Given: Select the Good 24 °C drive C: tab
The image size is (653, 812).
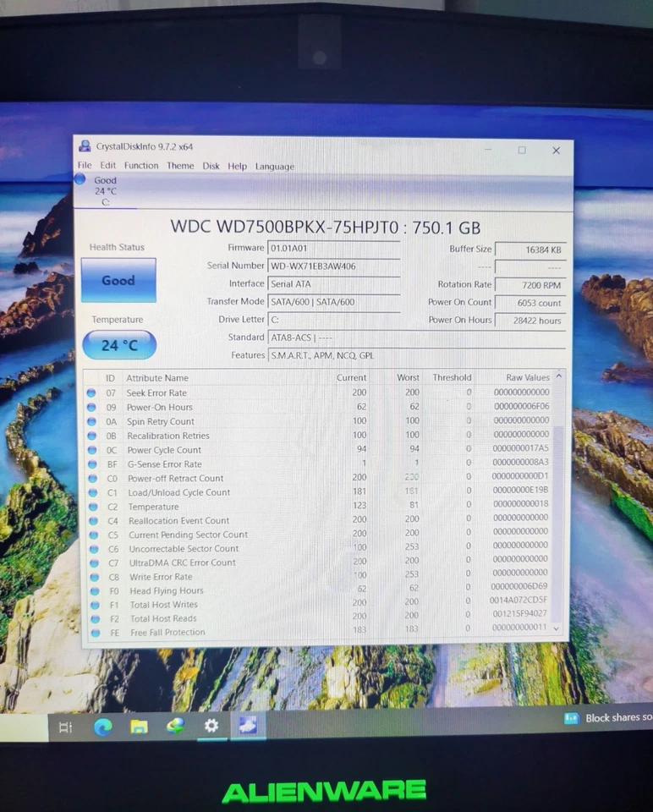Looking at the screenshot, I should [105, 191].
